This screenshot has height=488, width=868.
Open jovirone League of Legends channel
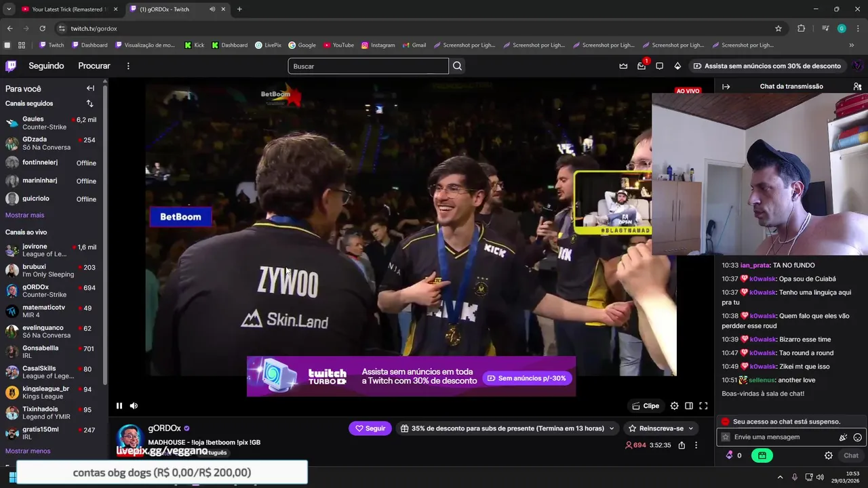click(x=52, y=250)
